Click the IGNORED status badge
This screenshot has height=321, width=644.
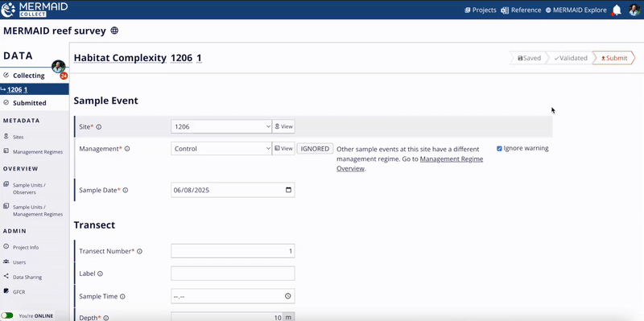pyautogui.click(x=315, y=149)
